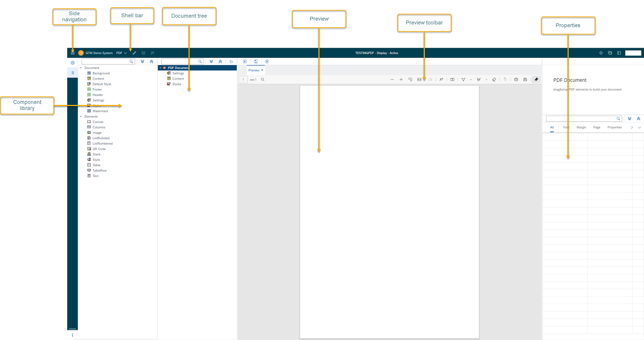644x340 pixels.
Task: Switch to the Margin tab in properties panel
Action: pos(581,127)
